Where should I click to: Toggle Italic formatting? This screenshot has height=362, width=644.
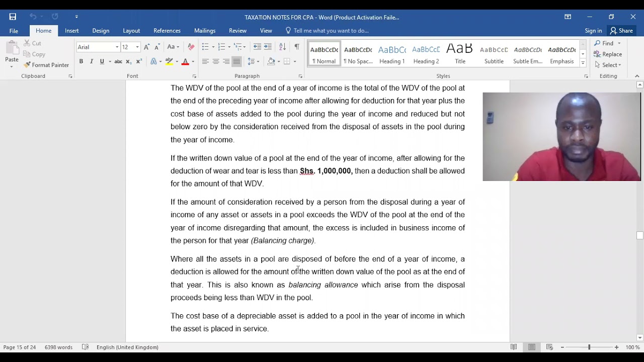coord(92,61)
